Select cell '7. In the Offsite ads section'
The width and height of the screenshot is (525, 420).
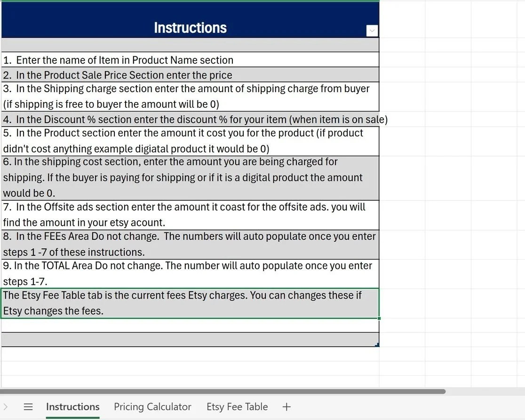[190, 215]
